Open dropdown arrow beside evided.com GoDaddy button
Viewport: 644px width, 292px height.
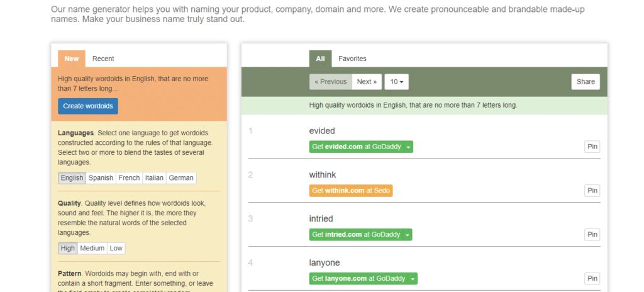point(408,147)
